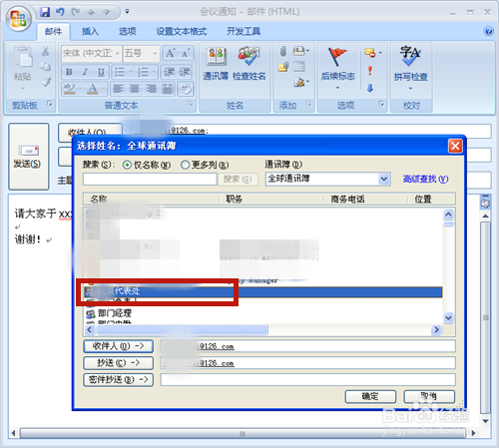Click the Bcc recipients input field
Screen dimensions: 499x448
point(307,379)
